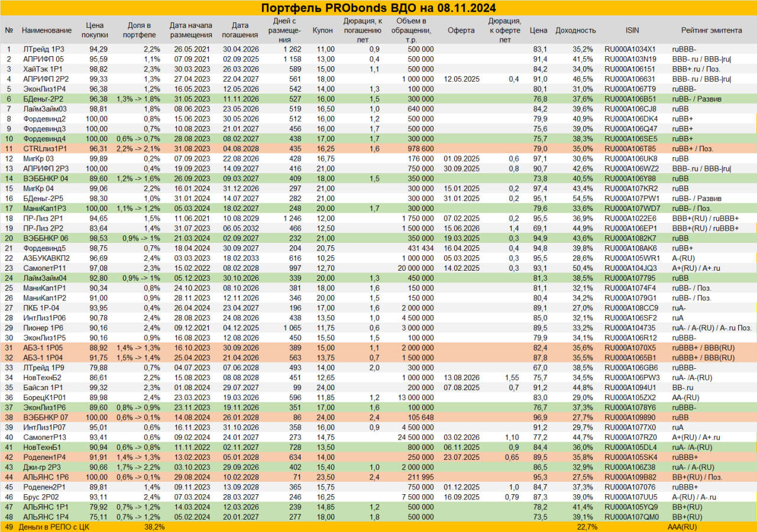Image resolution: width=757 pixels, height=532 pixels.
Task: Click the Наименование column header
Action: tap(47, 30)
